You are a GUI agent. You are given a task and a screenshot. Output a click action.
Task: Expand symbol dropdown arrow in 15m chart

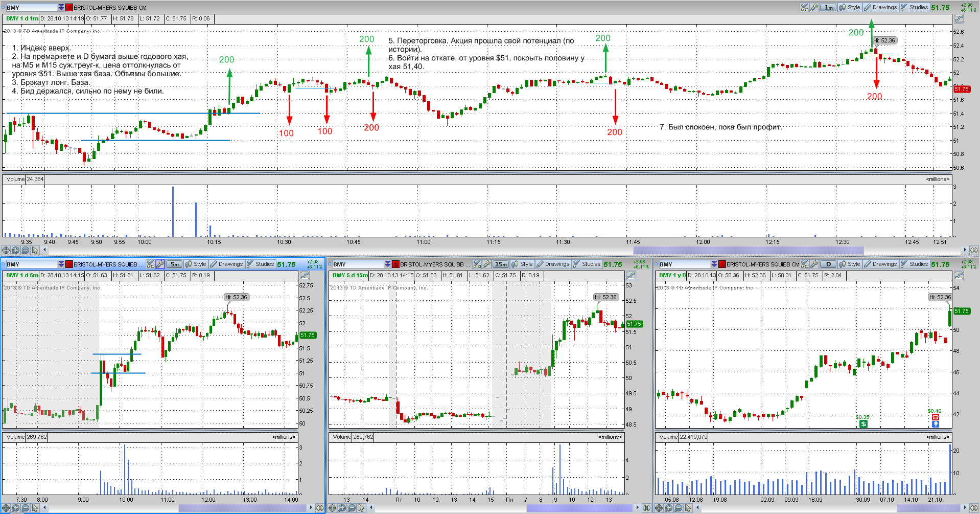pos(388,264)
